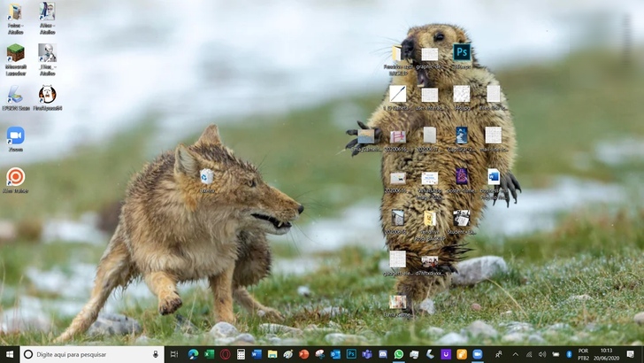Open the red target-shaped desktop shortcut

tap(16, 177)
